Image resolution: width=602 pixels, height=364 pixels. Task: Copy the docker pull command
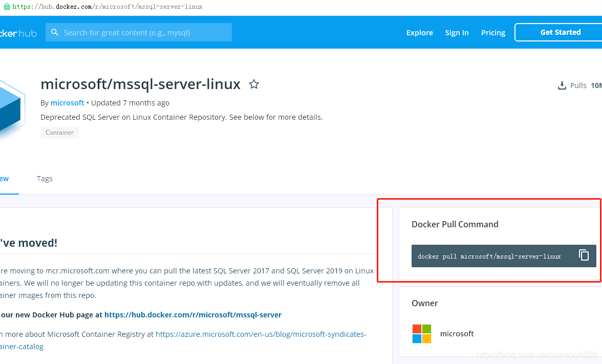coord(584,254)
